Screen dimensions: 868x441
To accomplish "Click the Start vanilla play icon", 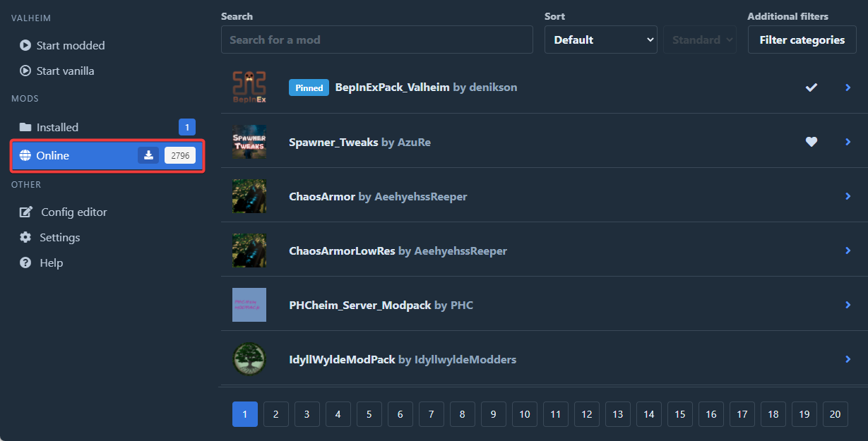I will coord(25,71).
